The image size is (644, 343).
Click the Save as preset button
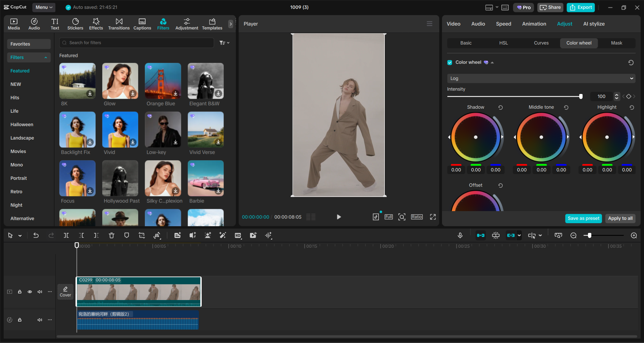(x=583, y=218)
